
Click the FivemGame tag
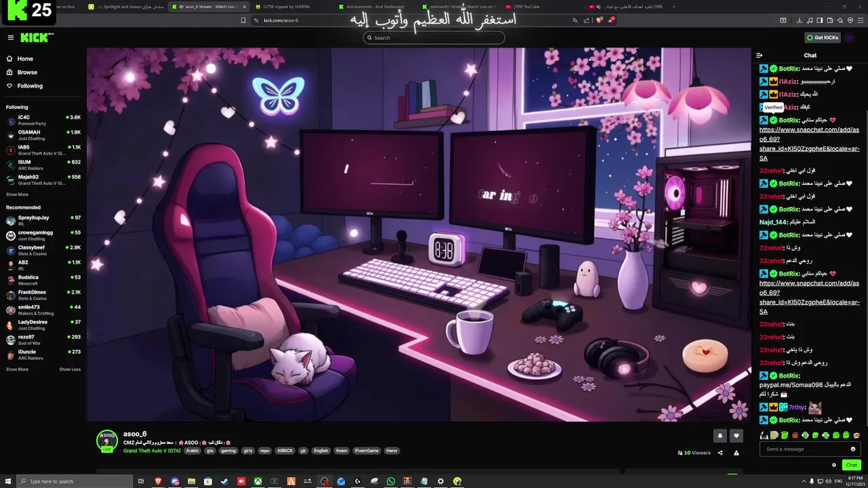(366, 451)
